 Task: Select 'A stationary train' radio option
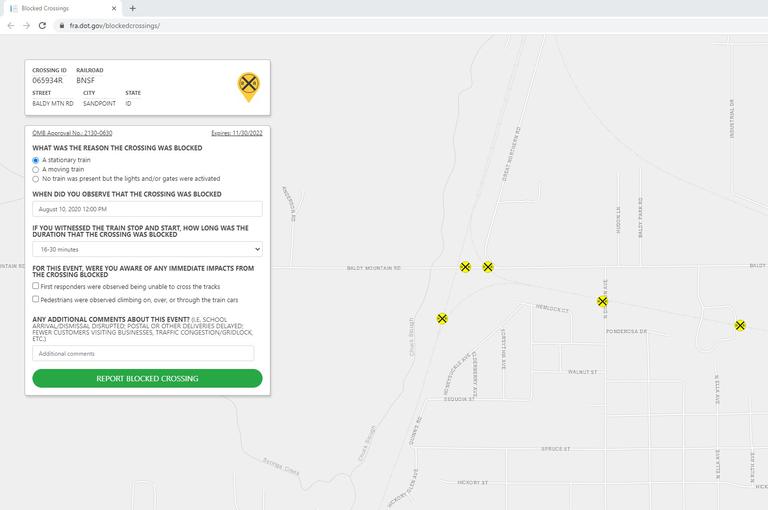click(35, 160)
